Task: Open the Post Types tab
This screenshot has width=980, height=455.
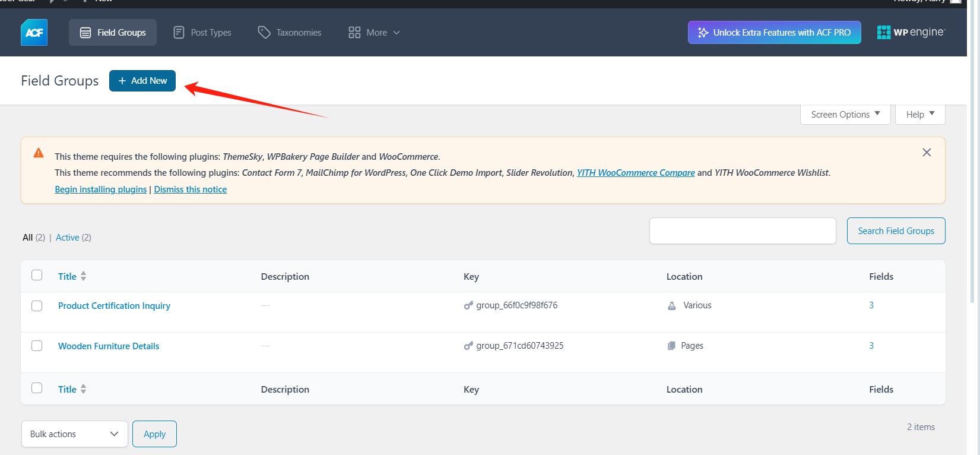Action: point(202,33)
